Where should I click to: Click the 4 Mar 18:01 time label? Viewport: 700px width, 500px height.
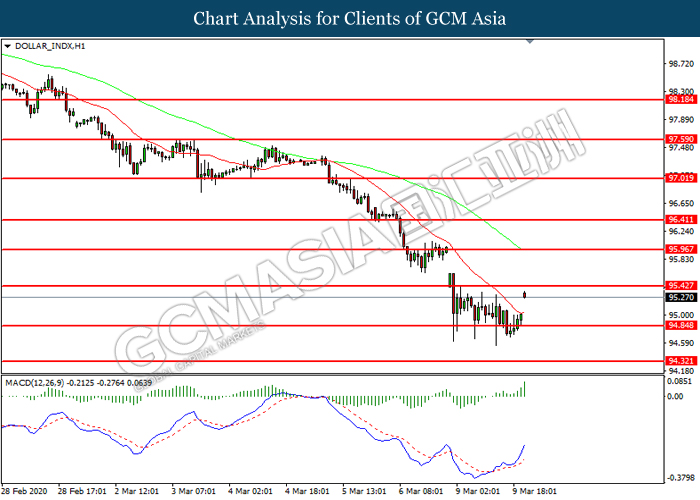click(x=307, y=491)
